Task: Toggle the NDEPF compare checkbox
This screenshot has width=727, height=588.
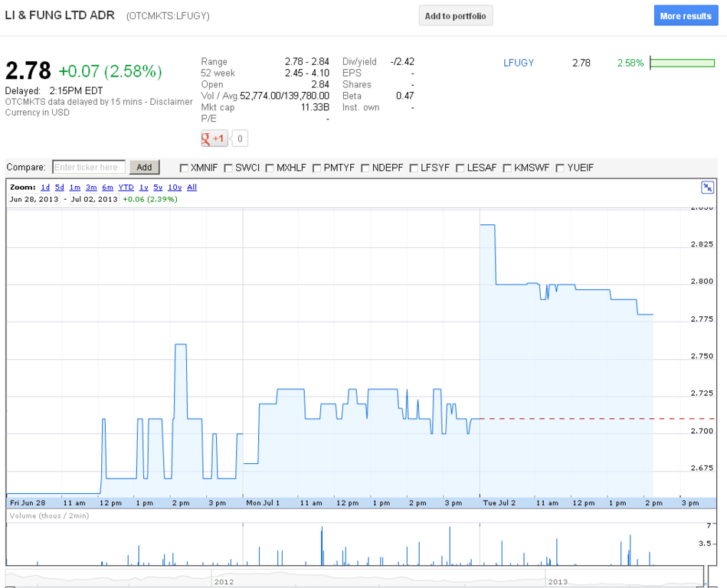Action: pyautogui.click(x=365, y=168)
